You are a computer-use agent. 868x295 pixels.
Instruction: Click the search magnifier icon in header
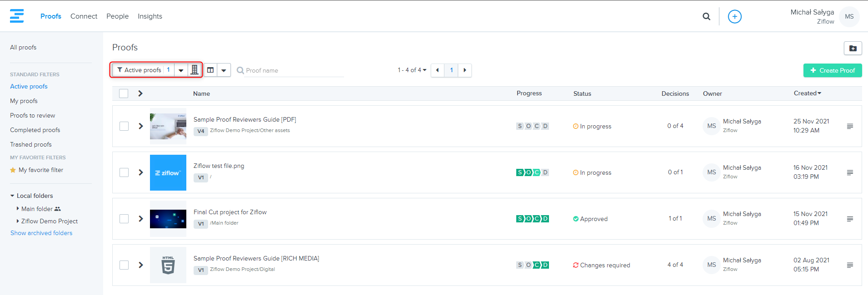tap(706, 16)
